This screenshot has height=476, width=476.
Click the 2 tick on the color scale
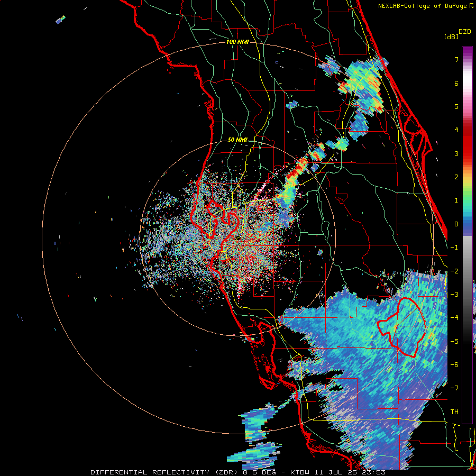tap(456, 177)
